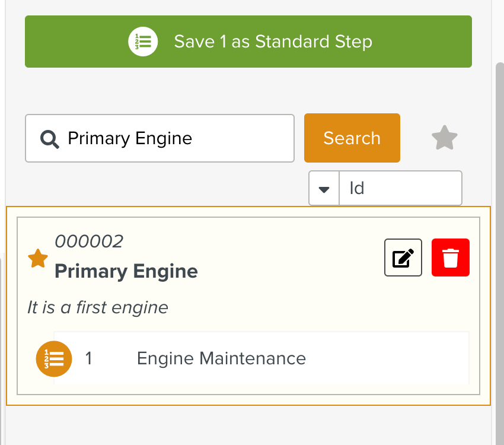Unfavorite Primary Engine using its orange star
This screenshot has width=504, height=445.
38,259
